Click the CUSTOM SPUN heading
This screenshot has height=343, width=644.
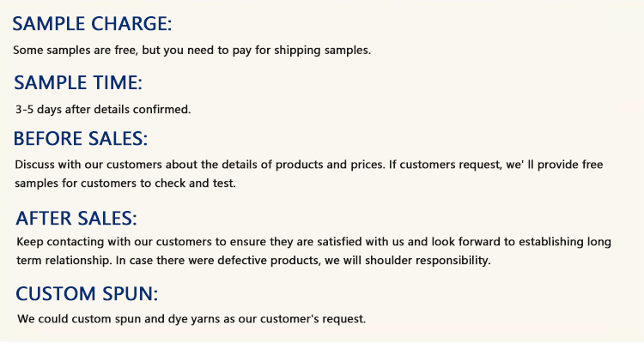87,294
